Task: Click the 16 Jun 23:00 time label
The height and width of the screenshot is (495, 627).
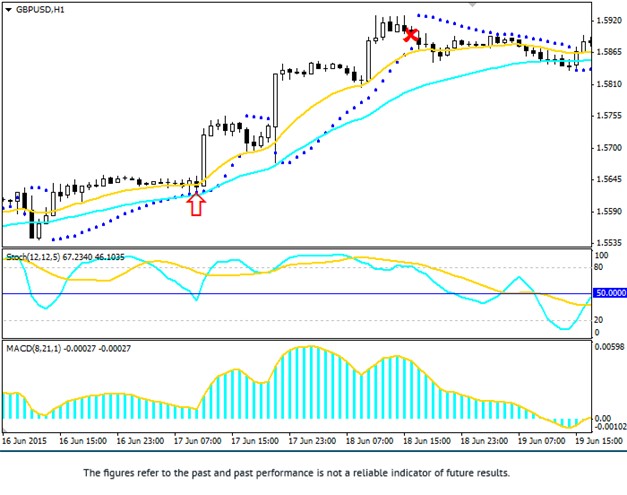Action: coord(140,441)
